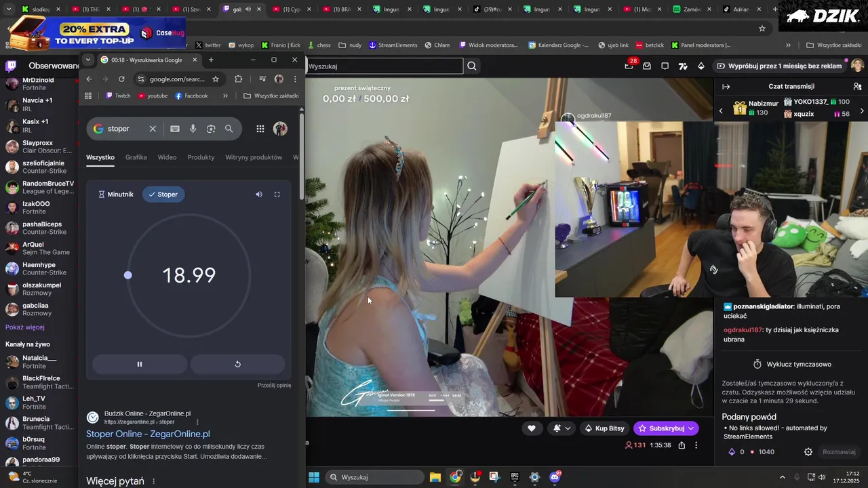Image resolution: width=868 pixels, height=488 pixels.
Task: Open the Discord taskbar icon
Action: pyautogui.click(x=555, y=477)
